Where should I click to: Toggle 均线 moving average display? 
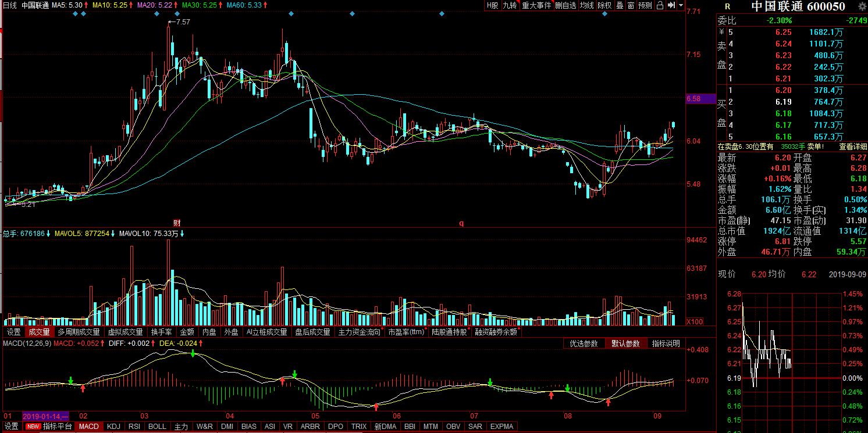click(x=587, y=5)
